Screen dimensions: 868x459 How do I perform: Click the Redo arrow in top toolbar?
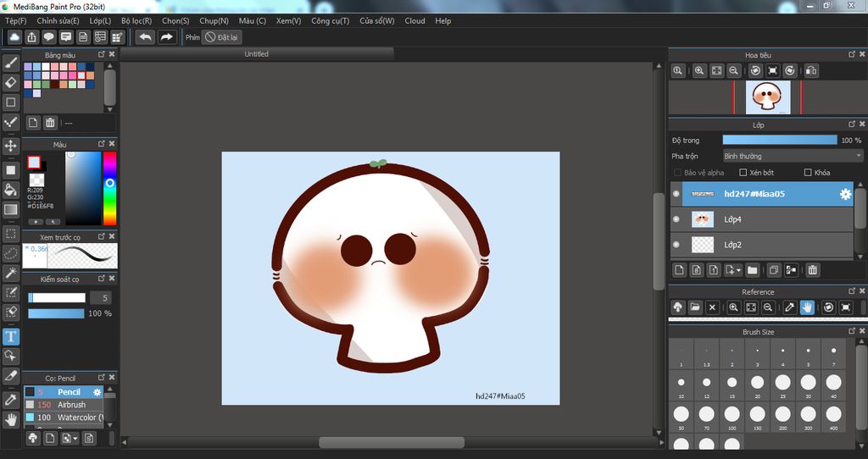[x=166, y=37]
